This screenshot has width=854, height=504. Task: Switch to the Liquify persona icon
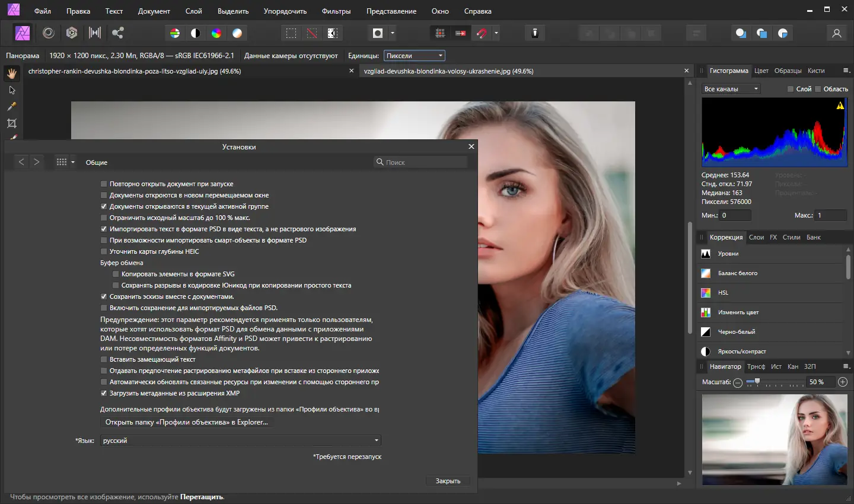click(x=49, y=33)
